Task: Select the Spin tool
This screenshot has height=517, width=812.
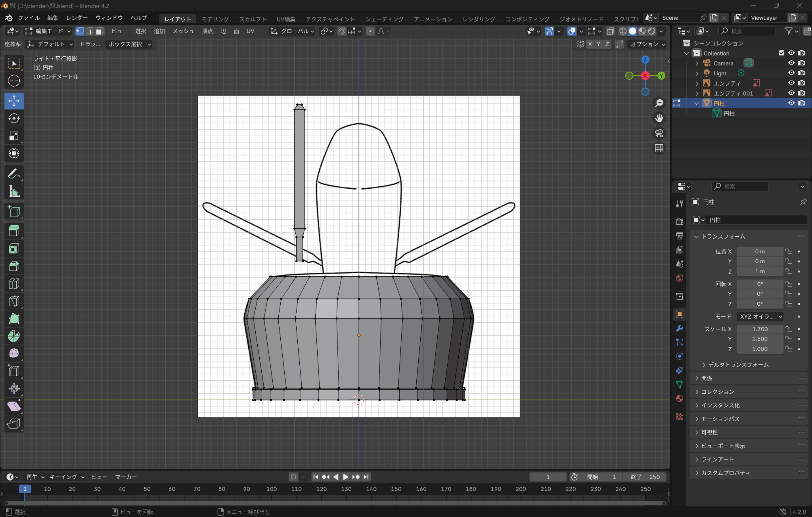Action: click(x=14, y=336)
